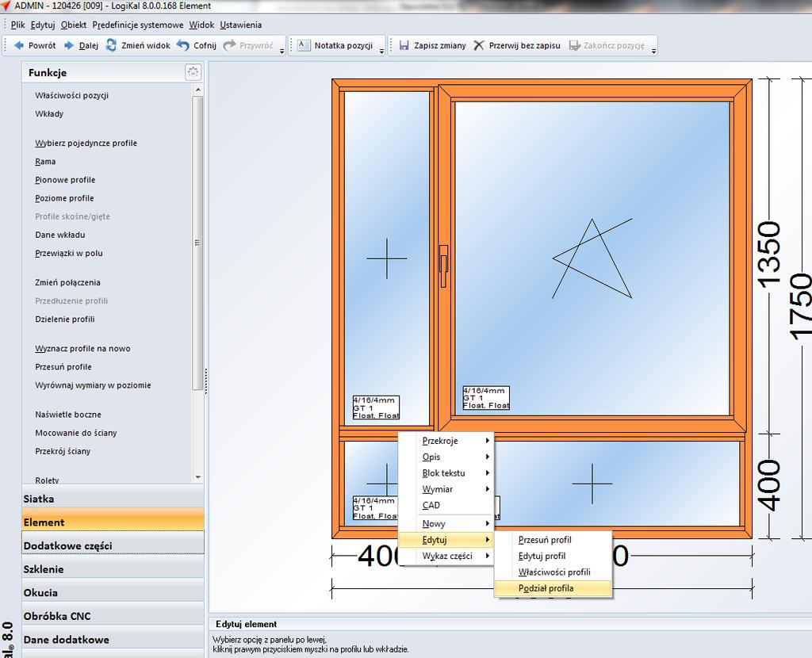This screenshot has height=658, width=812.
Task: Open the Okucia section
Action: pos(113,592)
